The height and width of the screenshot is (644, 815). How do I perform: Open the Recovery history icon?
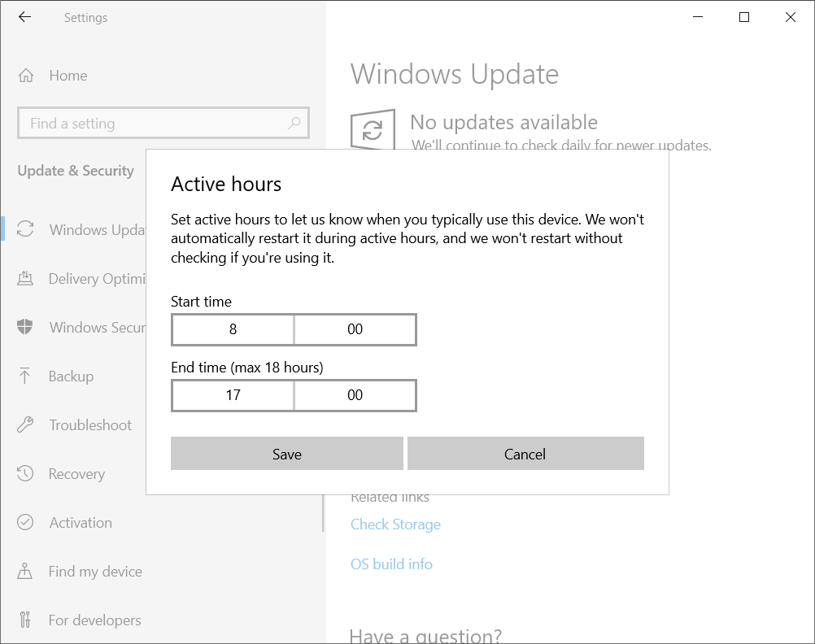[x=25, y=473]
